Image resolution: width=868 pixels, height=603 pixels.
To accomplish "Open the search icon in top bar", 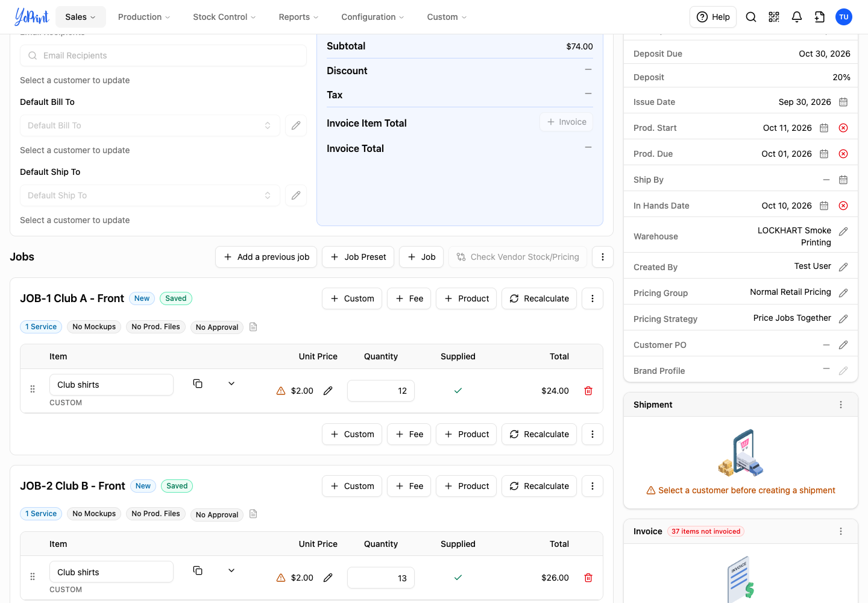I will click(751, 17).
